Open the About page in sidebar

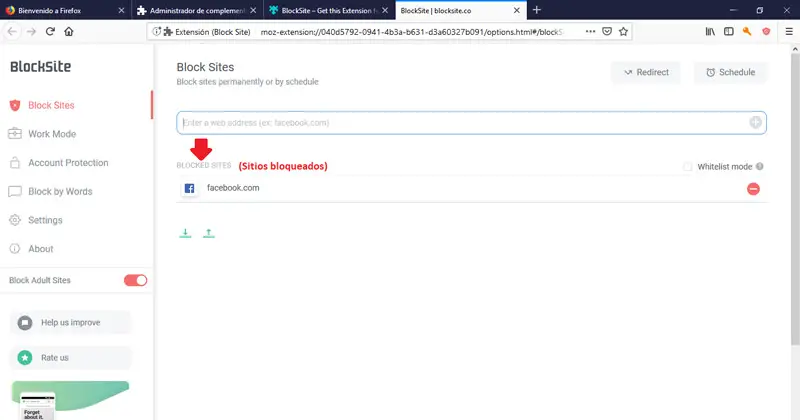click(x=40, y=249)
